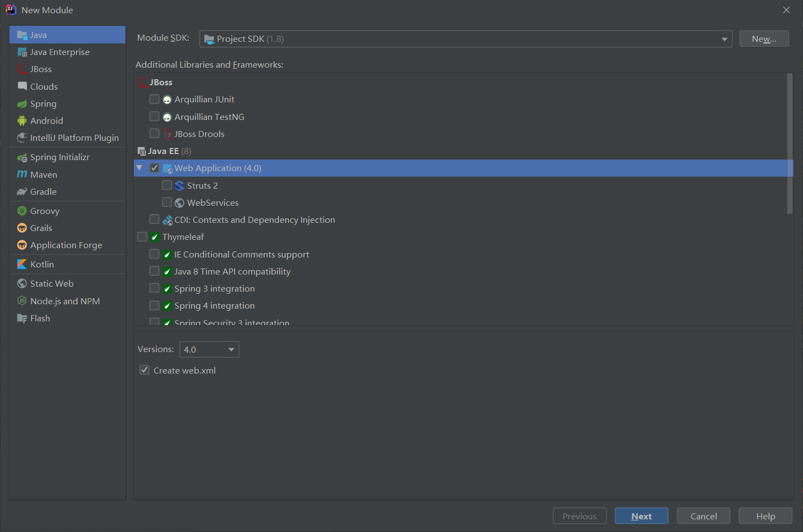Close the New Module dialog
803x532 pixels.
(786, 10)
